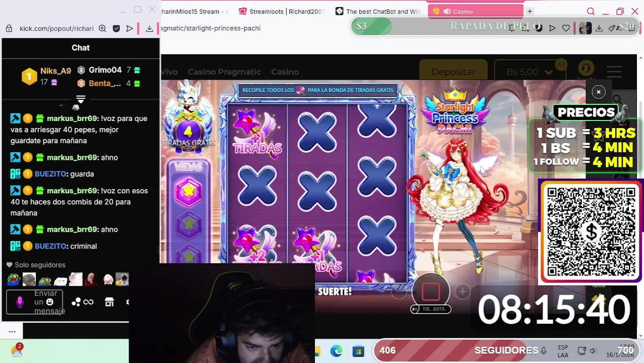The height and width of the screenshot is (363, 644).
Task: Open the weather widget with badge 2
Action: (x=17, y=350)
